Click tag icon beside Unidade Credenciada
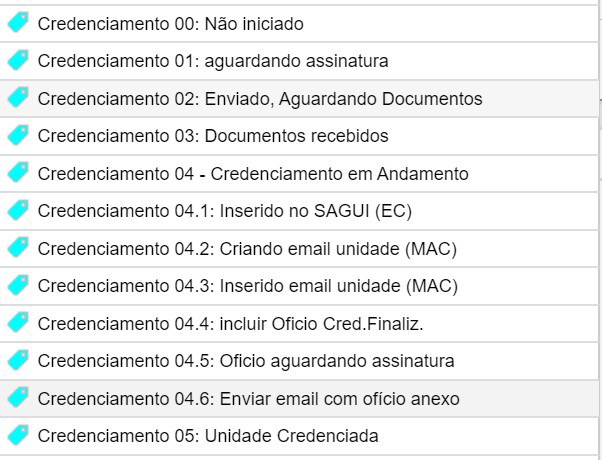The height and width of the screenshot is (460, 602). (18, 435)
